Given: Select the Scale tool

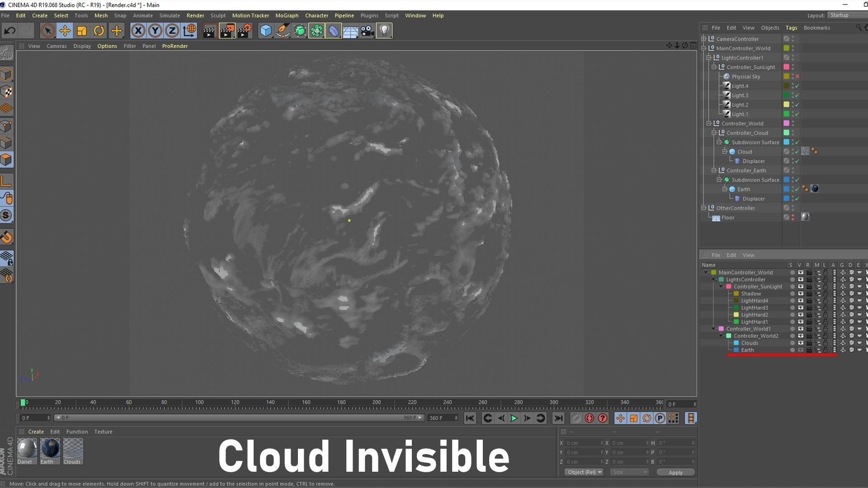Looking at the screenshot, I should tap(82, 31).
